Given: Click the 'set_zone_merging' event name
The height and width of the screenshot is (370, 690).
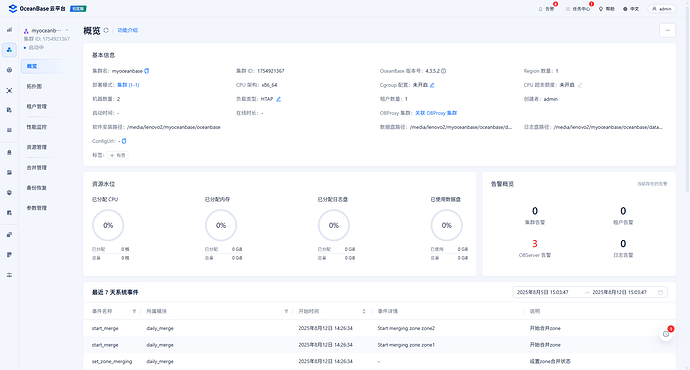Looking at the screenshot, I should pos(112,362).
